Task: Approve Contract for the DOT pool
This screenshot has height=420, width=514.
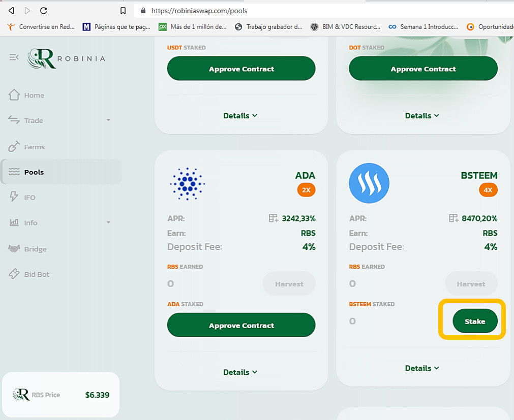Action: 423,69
